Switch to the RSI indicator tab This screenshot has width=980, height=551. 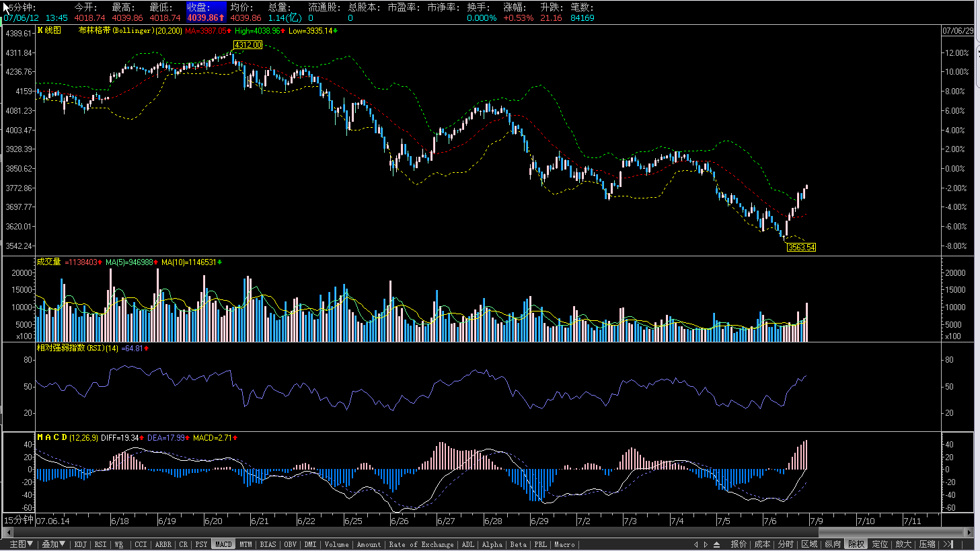pyautogui.click(x=100, y=544)
